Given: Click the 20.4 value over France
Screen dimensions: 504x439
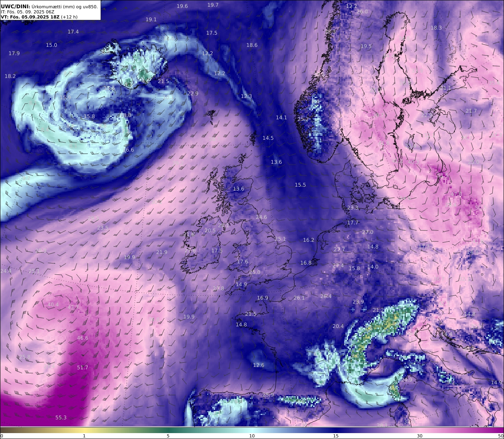Looking at the screenshot, I should [338, 326].
